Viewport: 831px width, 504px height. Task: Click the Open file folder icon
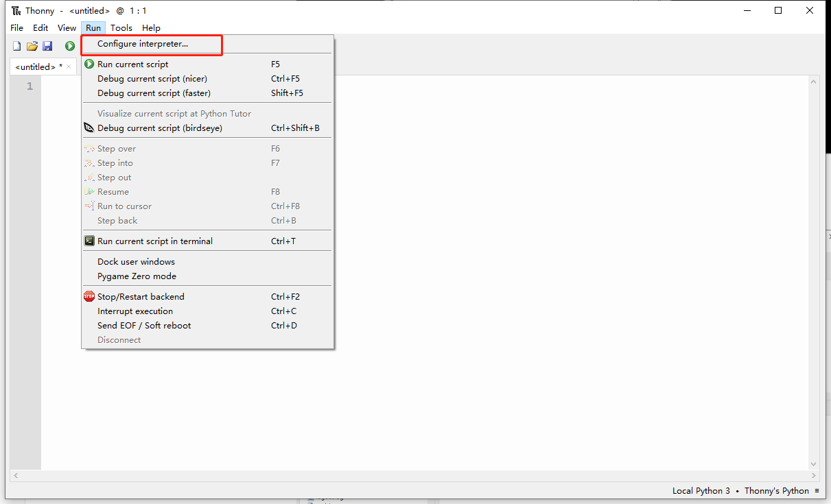[x=32, y=46]
